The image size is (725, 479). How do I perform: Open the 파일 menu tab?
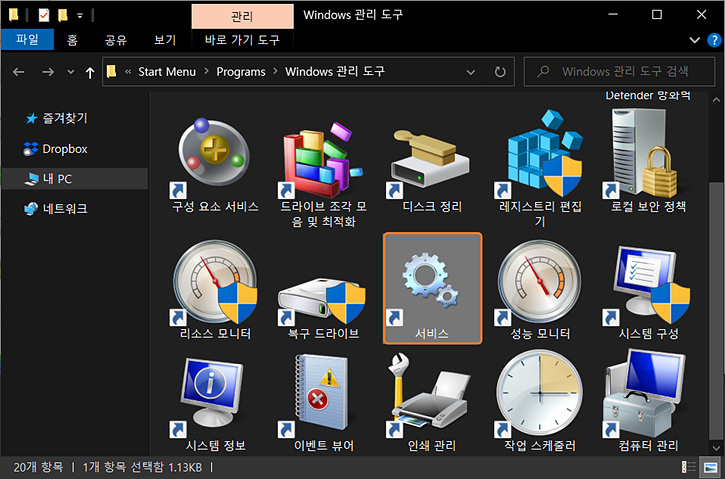click(27, 40)
